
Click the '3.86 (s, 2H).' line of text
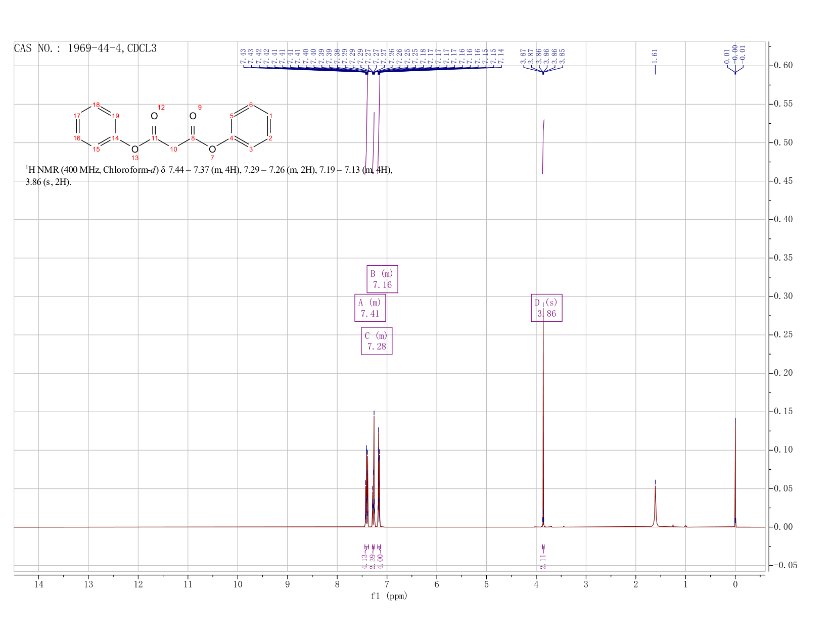pyautogui.click(x=49, y=182)
